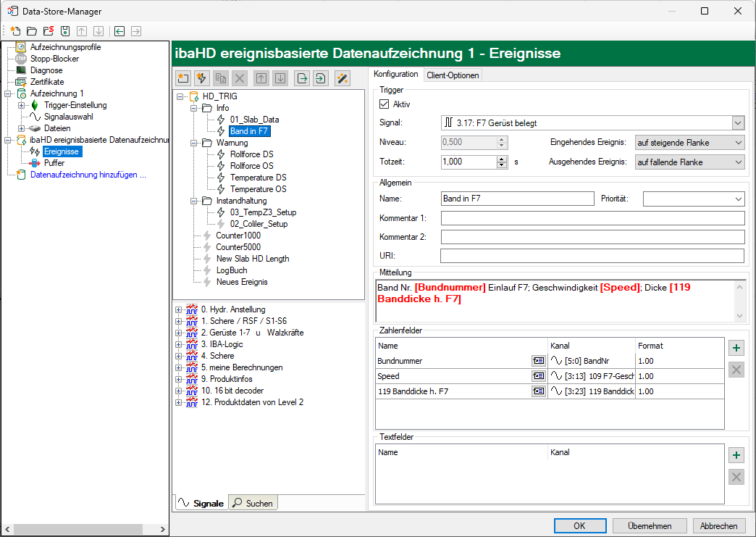Open the Signal dropdown for trigger
The image size is (756, 537).
pyautogui.click(x=738, y=123)
